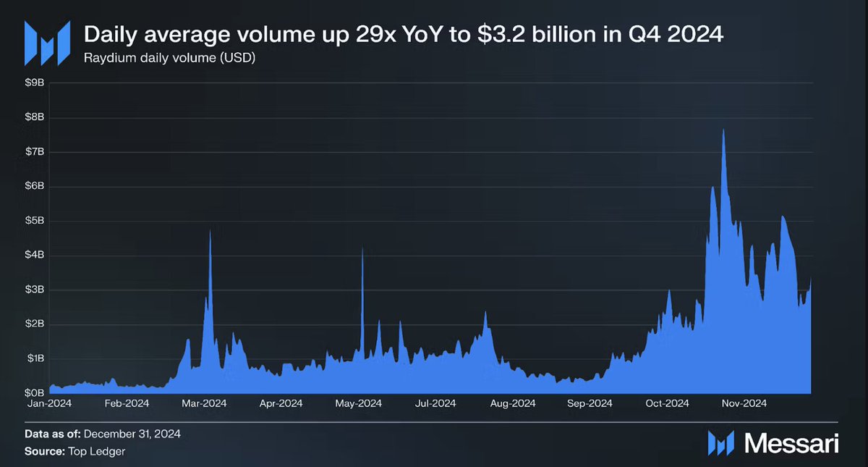Click the $8B y-axis label

click(35, 117)
